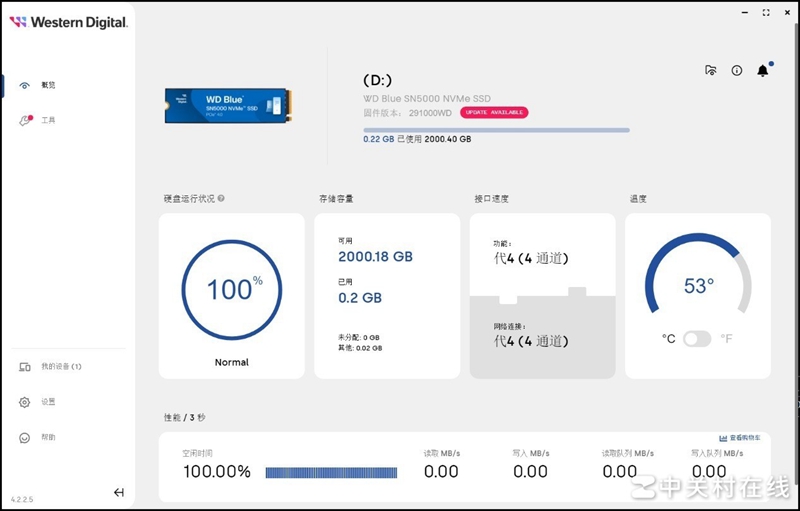
Task: Click the 温度 card heading
Action: coord(638,199)
